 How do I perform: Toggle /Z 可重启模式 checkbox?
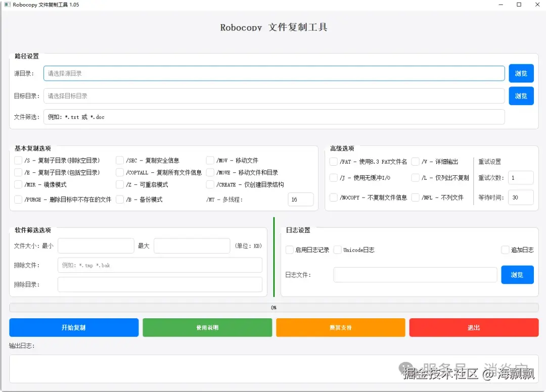(120, 184)
